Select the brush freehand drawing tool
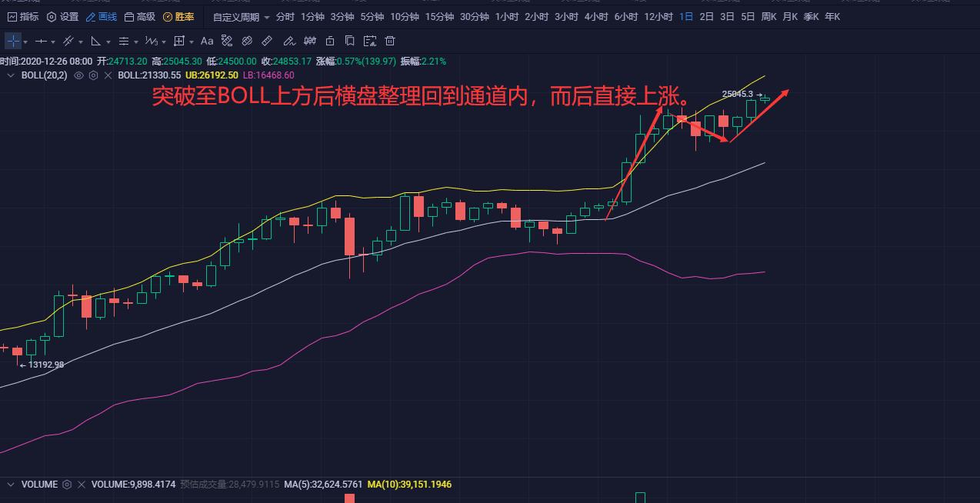Viewport: 980px width, 503px height. point(288,41)
